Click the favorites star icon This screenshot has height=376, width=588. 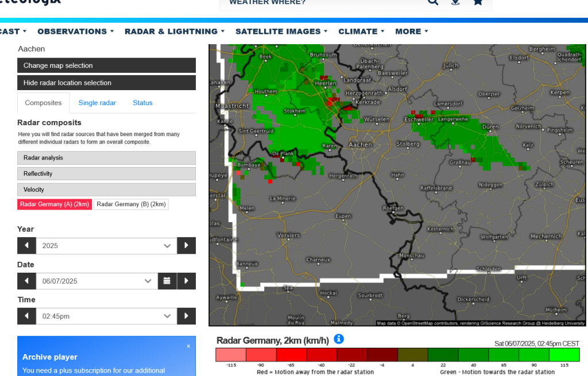tap(478, 2)
